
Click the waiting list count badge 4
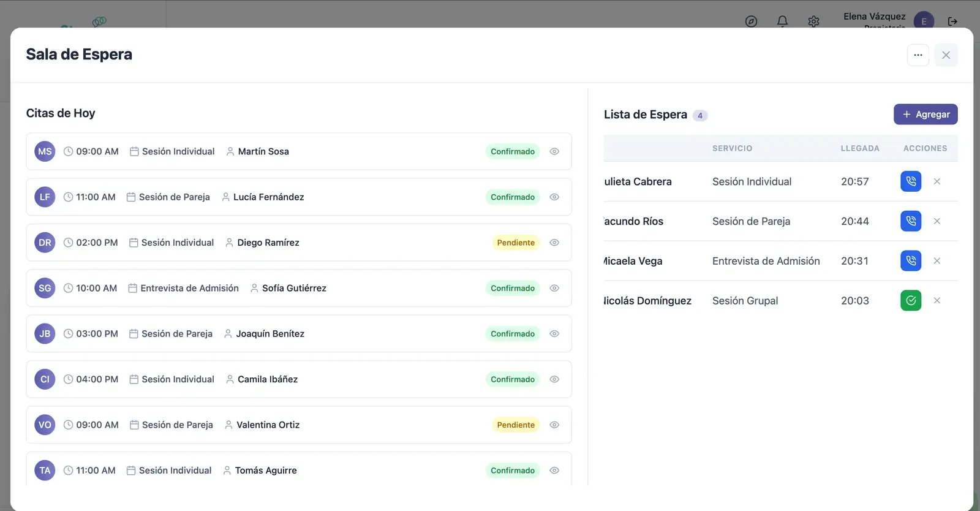pyautogui.click(x=700, y=115)
